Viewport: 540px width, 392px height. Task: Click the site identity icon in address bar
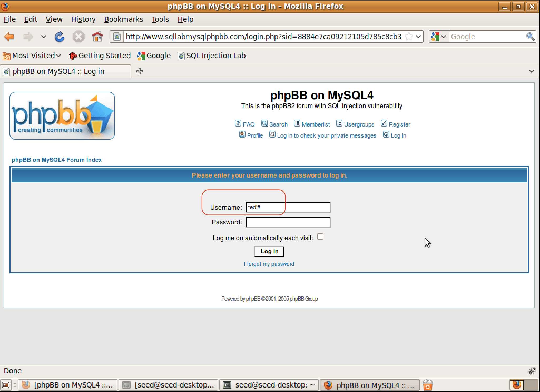[x=117, y=37]
